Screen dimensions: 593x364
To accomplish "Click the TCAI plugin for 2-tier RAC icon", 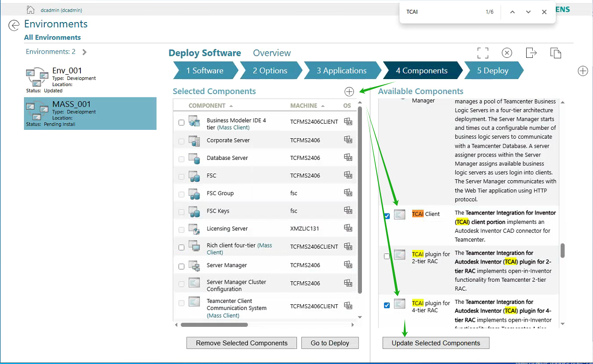I will (400, 254).
